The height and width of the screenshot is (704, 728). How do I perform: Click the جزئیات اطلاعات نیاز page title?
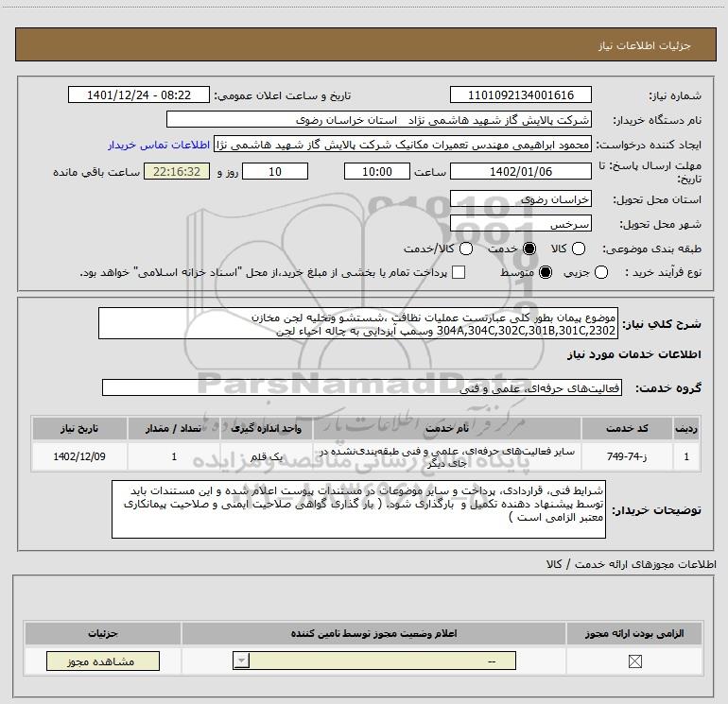[x=645, y=45]
